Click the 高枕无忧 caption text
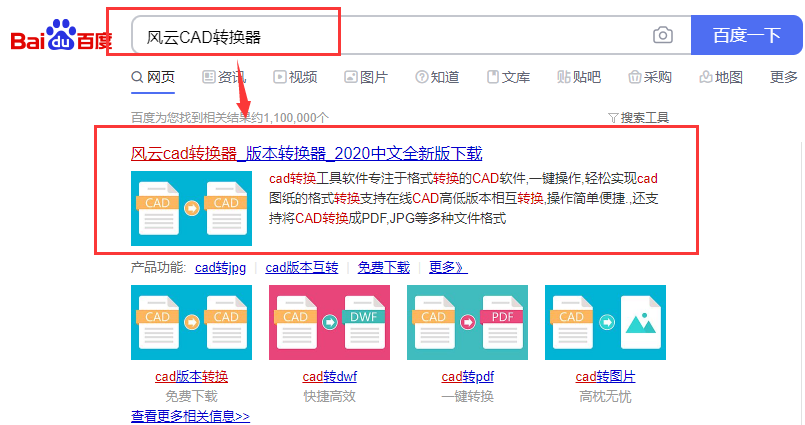Screen dimensions: 805x425 (x=605, y=396)
